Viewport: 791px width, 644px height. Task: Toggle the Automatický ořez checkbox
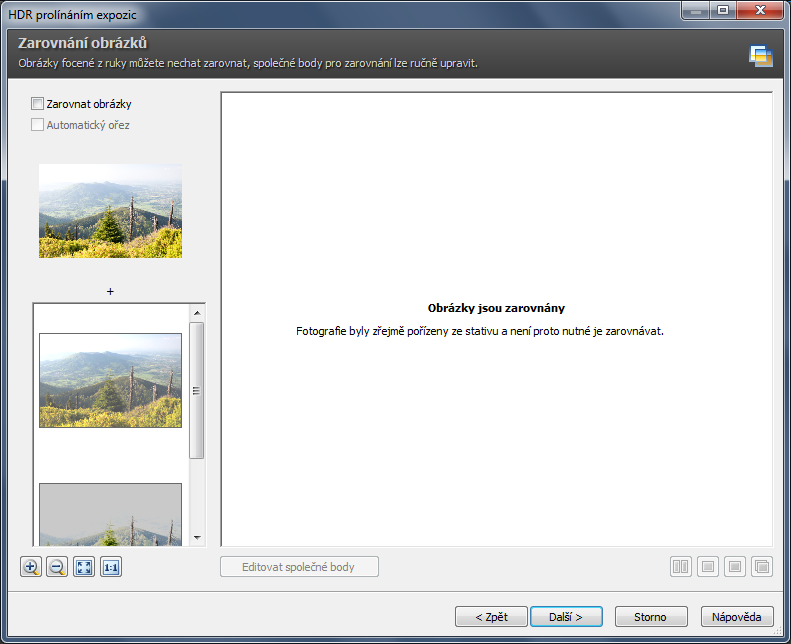click(37, 125)
